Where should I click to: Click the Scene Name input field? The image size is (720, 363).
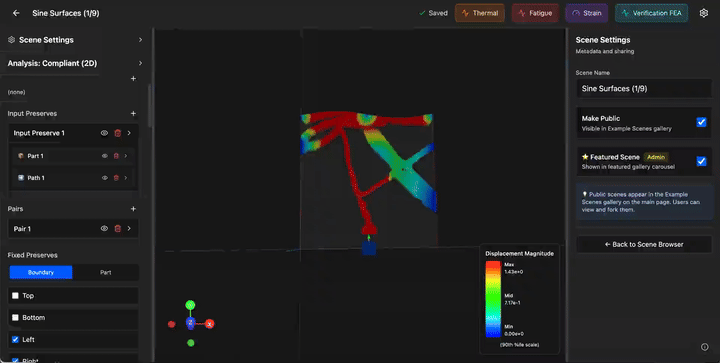coord(644,89)
